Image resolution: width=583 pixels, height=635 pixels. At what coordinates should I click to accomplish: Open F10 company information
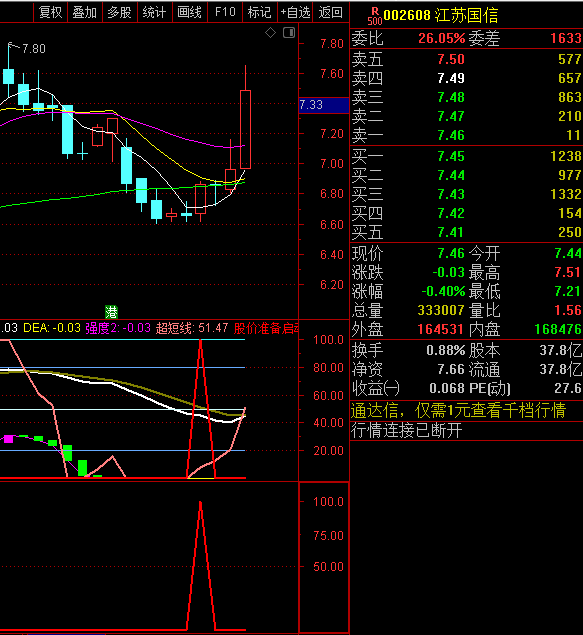coord(225,12)
